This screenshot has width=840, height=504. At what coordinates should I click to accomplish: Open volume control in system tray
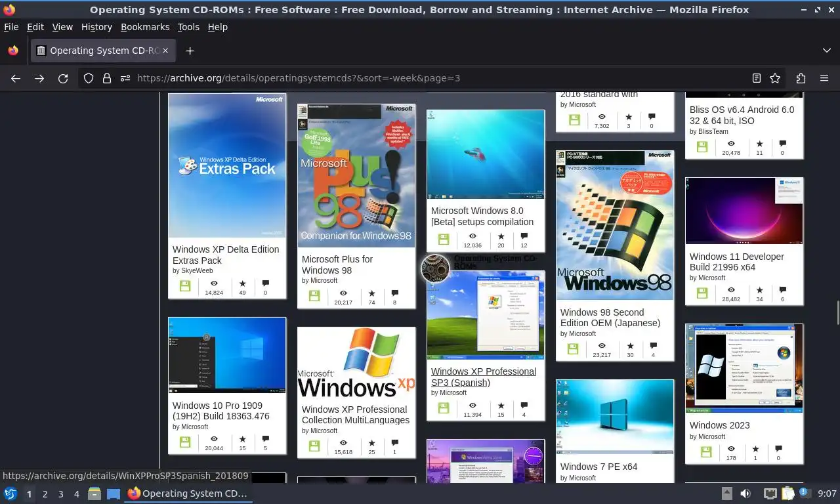745,493
